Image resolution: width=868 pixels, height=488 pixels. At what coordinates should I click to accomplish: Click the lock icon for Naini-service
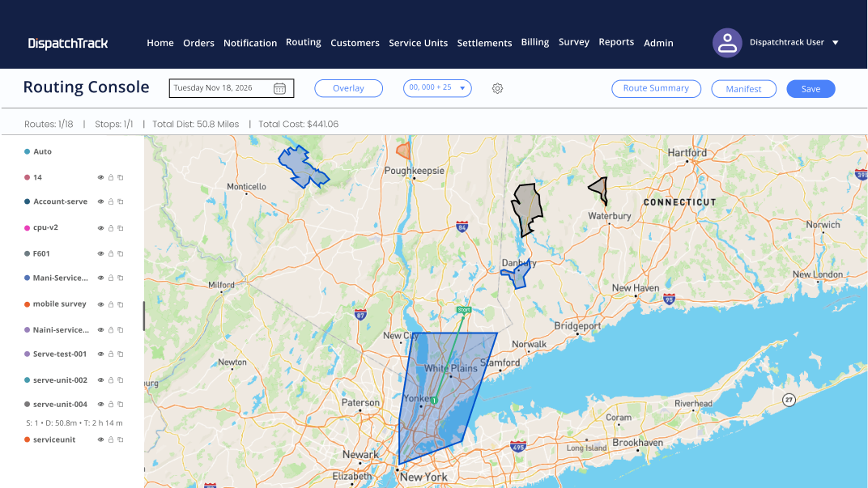111,329
